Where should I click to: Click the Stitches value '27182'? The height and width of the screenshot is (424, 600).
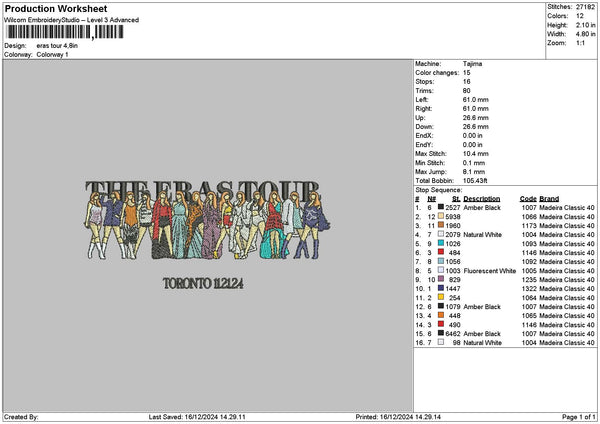[585, 7]
